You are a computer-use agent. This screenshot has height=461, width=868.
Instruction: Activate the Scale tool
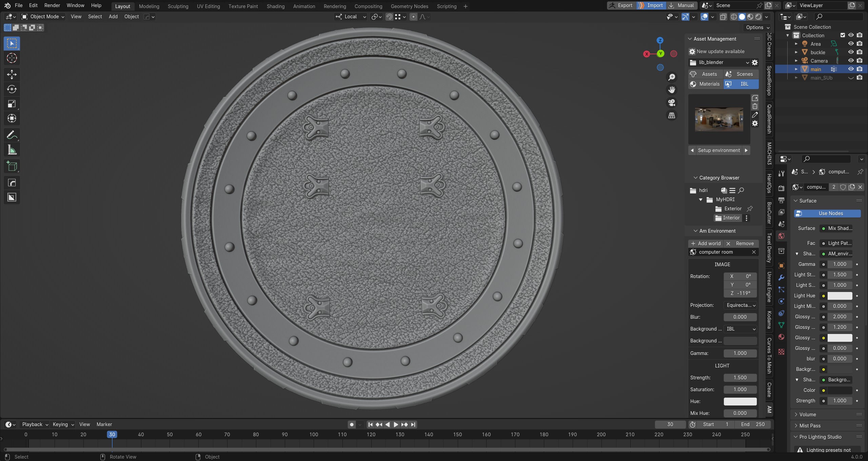tap(12, 104)
